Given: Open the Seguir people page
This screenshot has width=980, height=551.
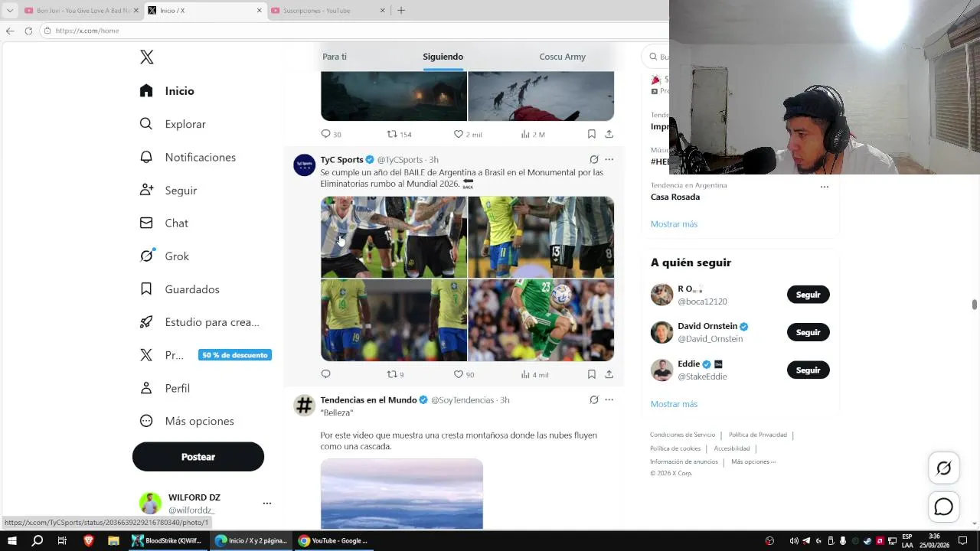Looking at the screenshot, I should coord(168,190).
